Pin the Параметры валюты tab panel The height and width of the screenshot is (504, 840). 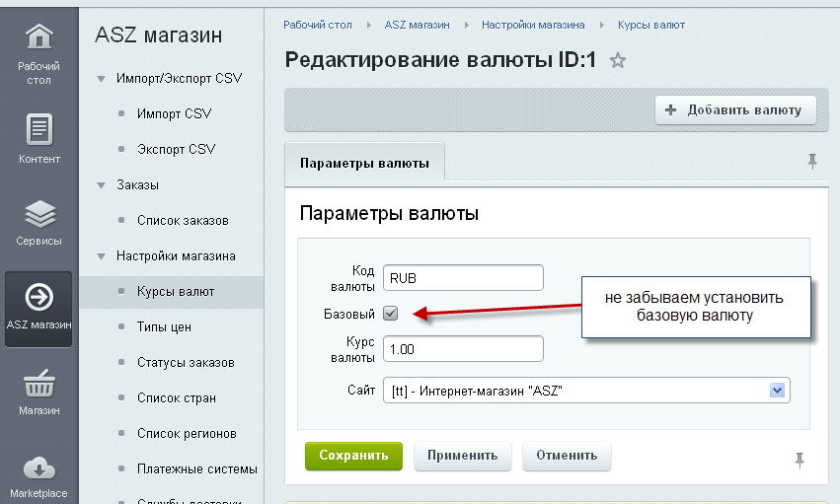[x=812, y=161]
